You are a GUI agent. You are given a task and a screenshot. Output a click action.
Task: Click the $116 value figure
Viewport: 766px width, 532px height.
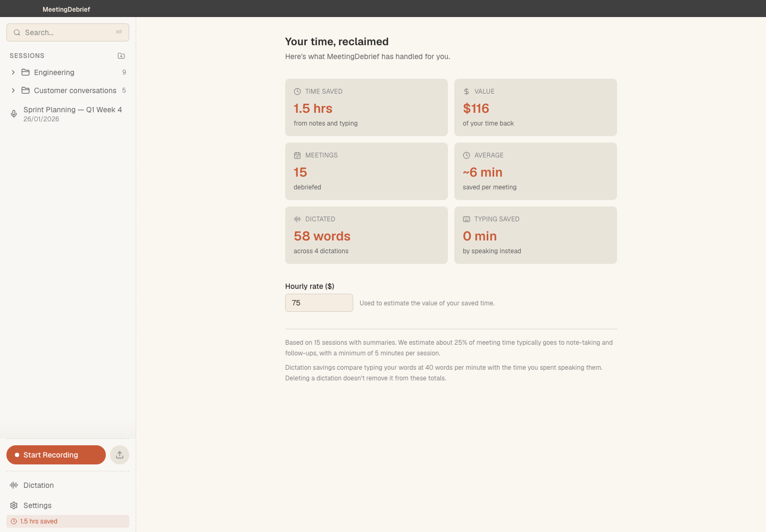(476, 109)
